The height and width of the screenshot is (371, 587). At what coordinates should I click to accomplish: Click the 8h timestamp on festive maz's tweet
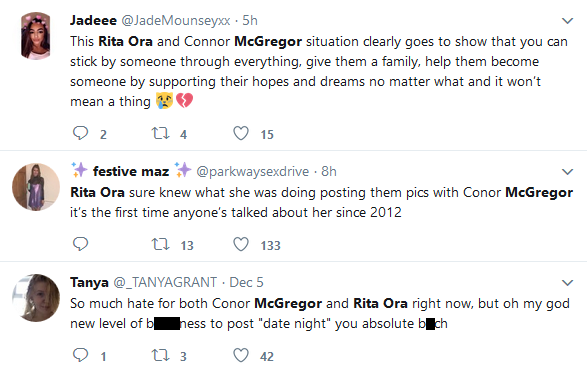tap(329, 171)
